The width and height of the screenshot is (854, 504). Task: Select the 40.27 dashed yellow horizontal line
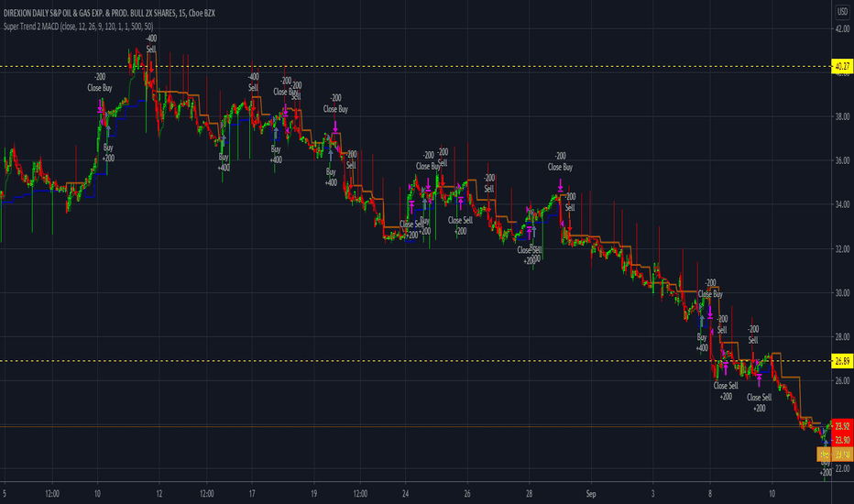414,67
